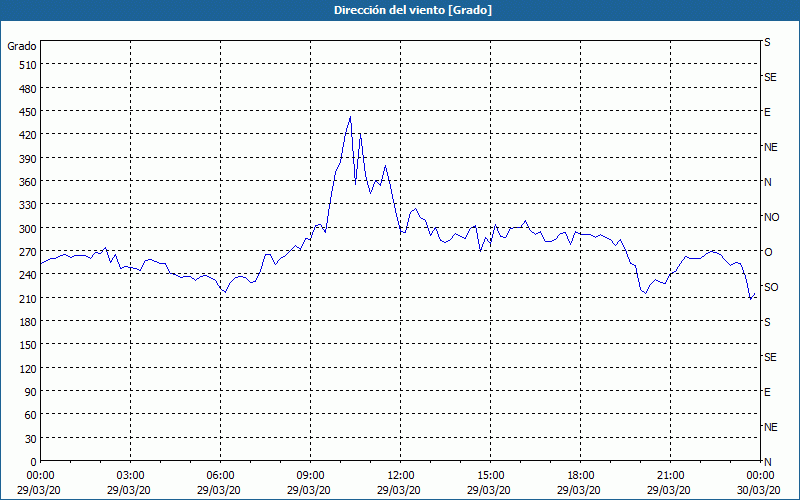This screenshot has height=500, width=800.
Task: Click the 180 label on the degree axis
Action: (x=29, y=322)
